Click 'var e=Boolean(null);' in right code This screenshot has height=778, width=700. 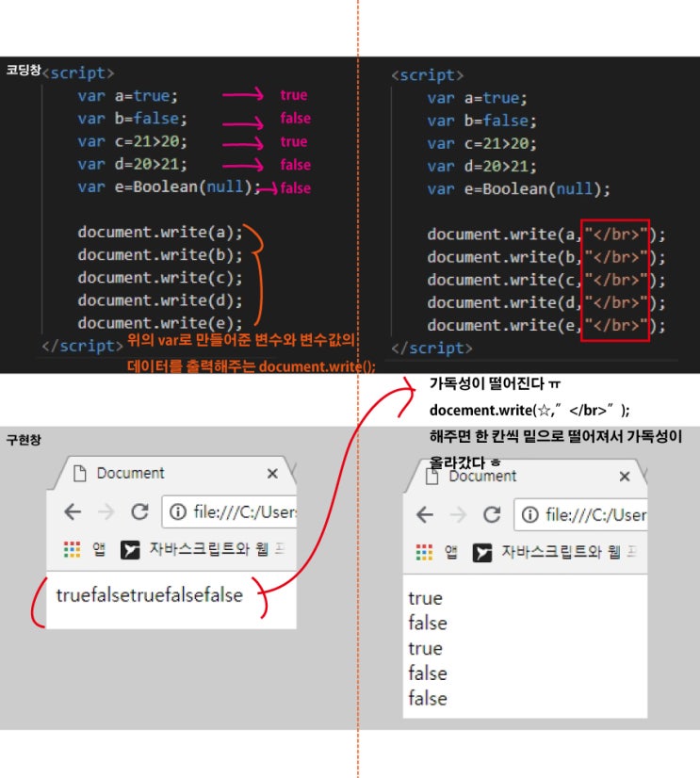point(519,189)
